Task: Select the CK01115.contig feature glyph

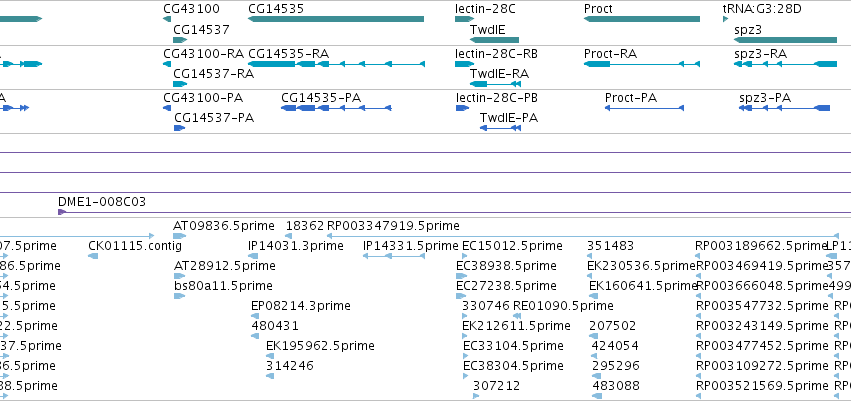Action: 93,256
